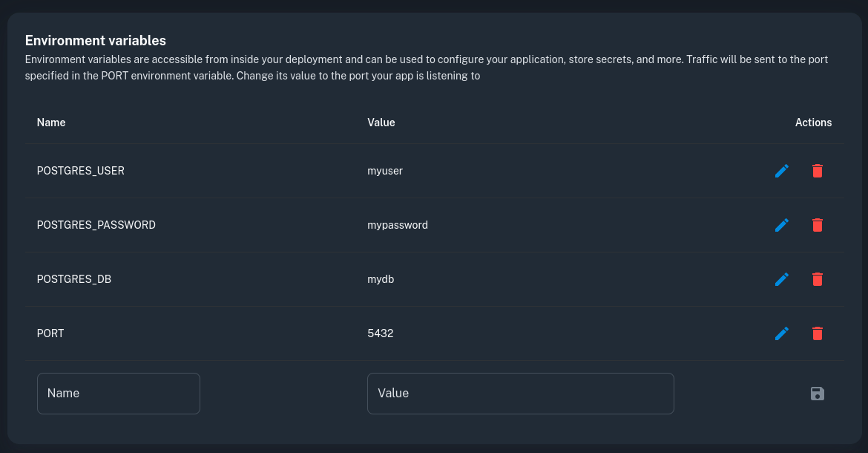Viewport: 868px width, 453px height.
Task: Click the Environment variables heading
Action: [96, 41]
